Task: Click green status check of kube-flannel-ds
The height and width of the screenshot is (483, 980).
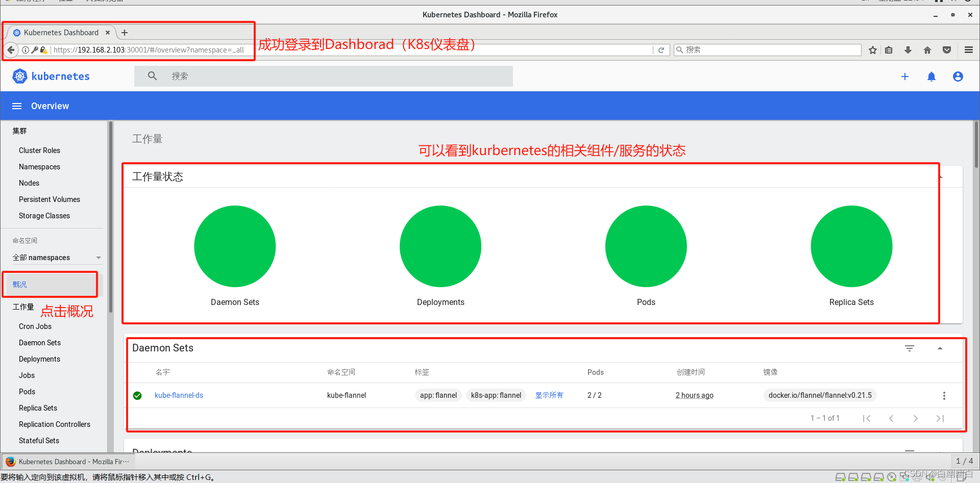Action: click(x=137, y=396)
